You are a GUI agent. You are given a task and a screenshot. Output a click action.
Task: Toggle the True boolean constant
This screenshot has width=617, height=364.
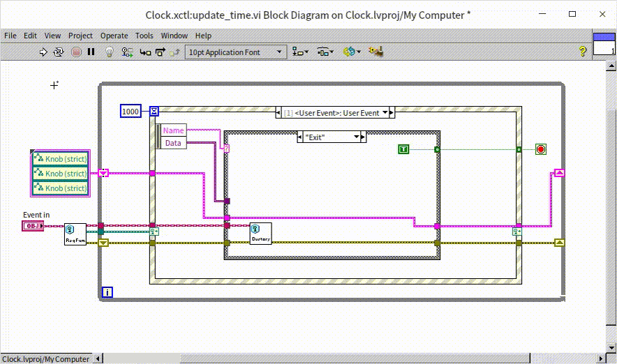point(403,149)
